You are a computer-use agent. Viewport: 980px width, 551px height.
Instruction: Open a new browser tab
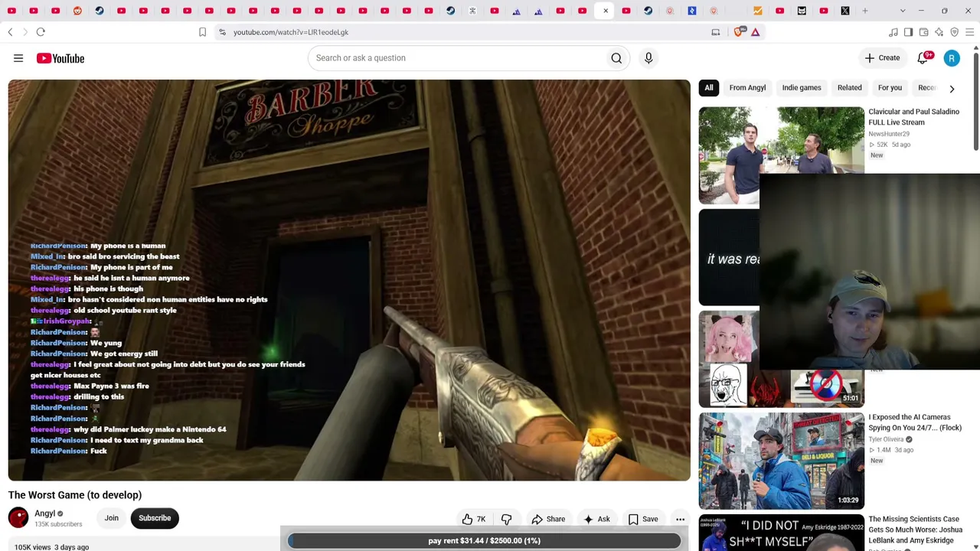click(865, 11)
